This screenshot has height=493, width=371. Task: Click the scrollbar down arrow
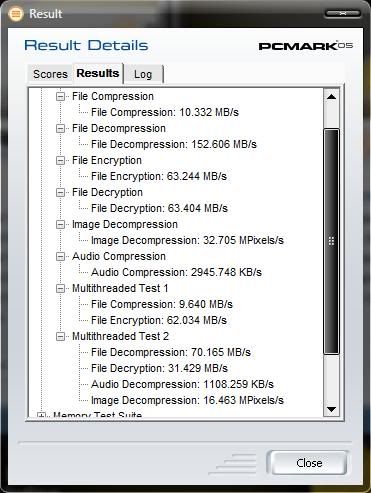point(331,409)
